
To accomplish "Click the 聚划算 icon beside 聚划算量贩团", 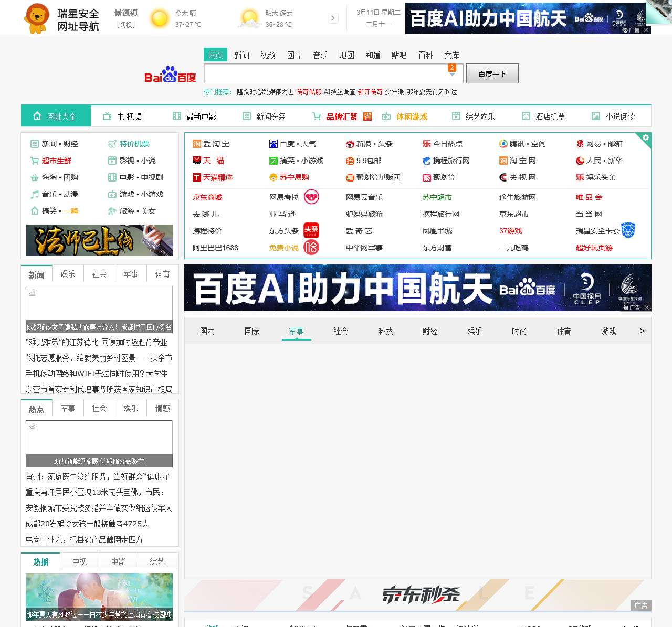I will pos(350,177).
